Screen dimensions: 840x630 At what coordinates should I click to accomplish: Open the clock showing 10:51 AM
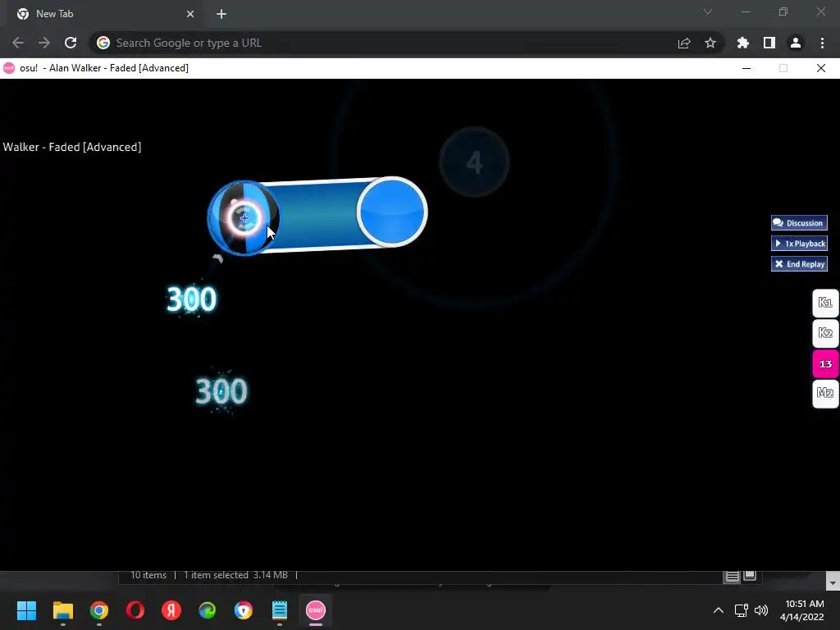point(802,610)
